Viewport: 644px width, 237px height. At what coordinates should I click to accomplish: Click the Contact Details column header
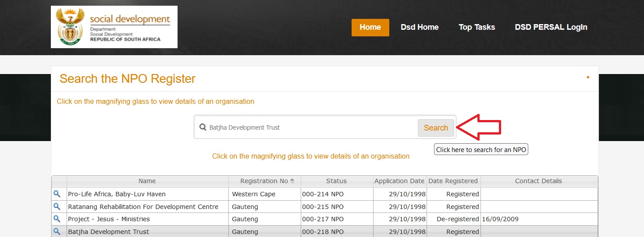point(538,181)
